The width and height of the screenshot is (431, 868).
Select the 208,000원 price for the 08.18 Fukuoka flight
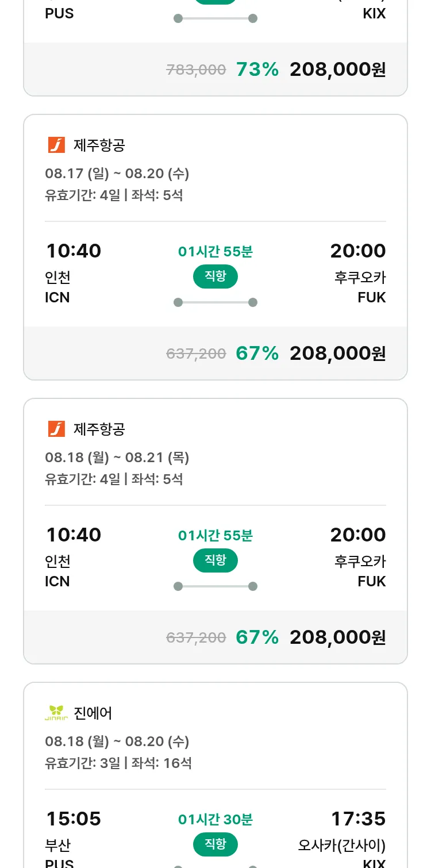coord(337,637)
